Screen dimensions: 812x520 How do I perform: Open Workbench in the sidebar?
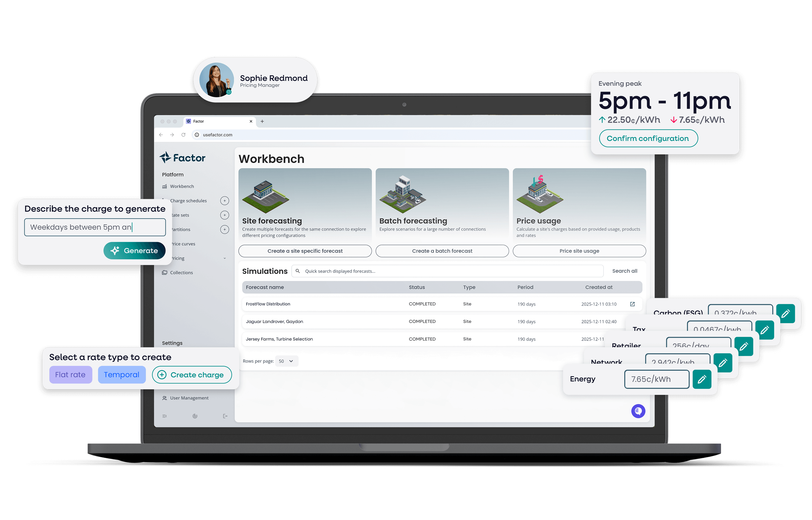[x=182, y=186]
